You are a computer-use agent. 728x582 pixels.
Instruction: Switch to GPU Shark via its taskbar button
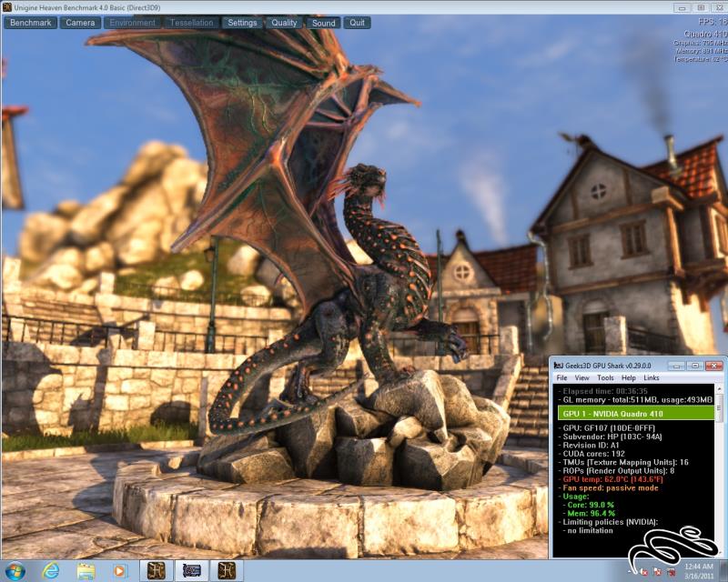[192, 570]
